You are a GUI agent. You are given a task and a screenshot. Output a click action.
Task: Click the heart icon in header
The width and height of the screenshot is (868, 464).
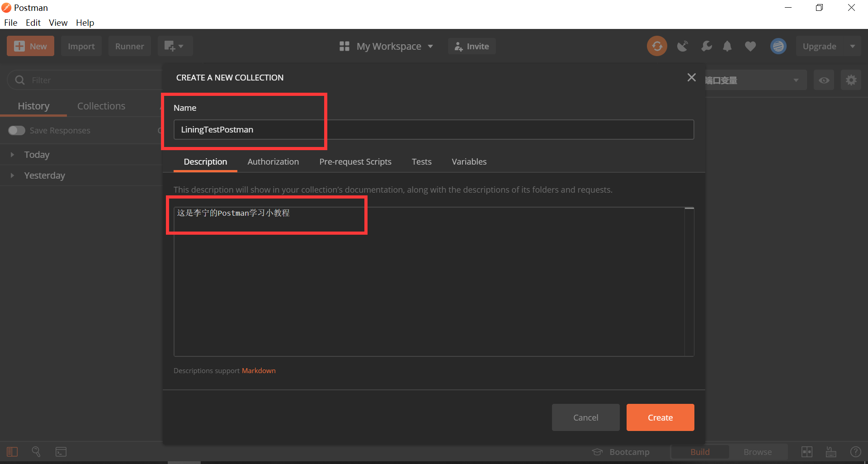click(x=750, y=46)
